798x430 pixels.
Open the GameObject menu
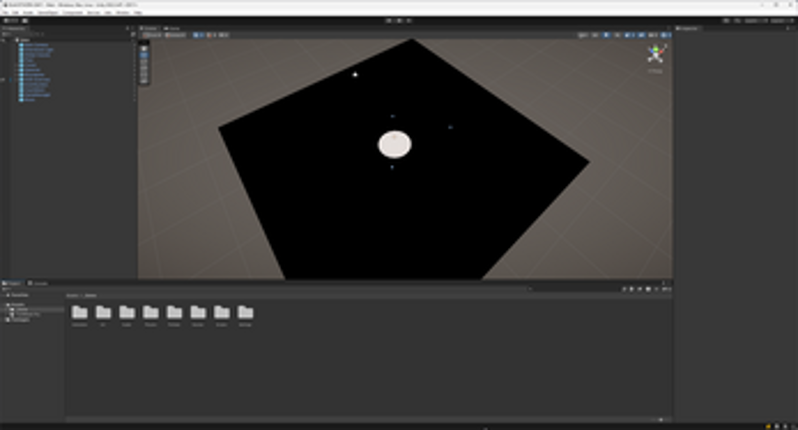[x=48, y=12]
